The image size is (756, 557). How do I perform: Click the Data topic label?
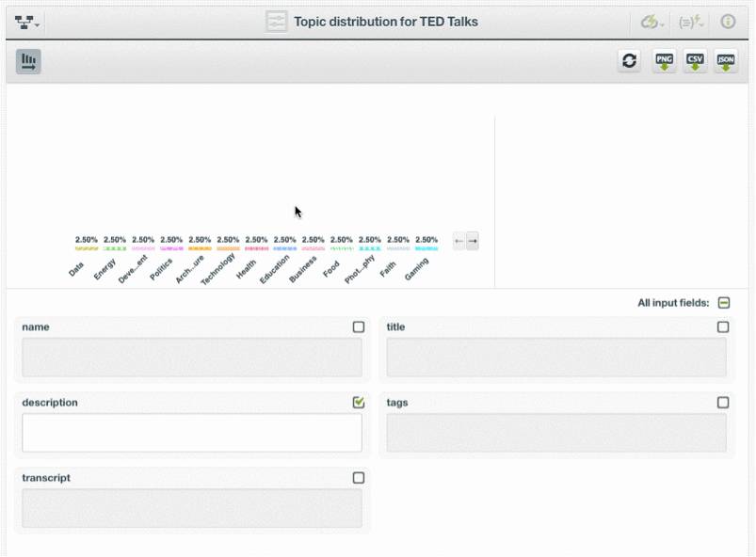(77, 269)
